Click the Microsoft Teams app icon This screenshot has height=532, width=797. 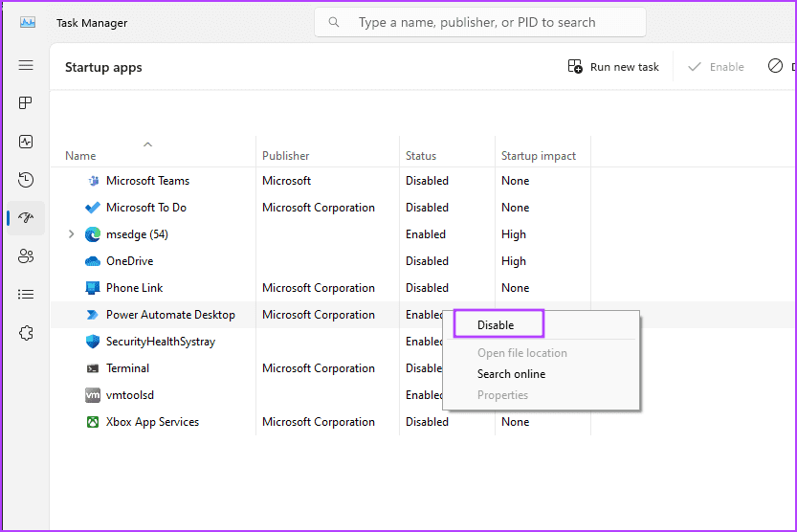93,181
